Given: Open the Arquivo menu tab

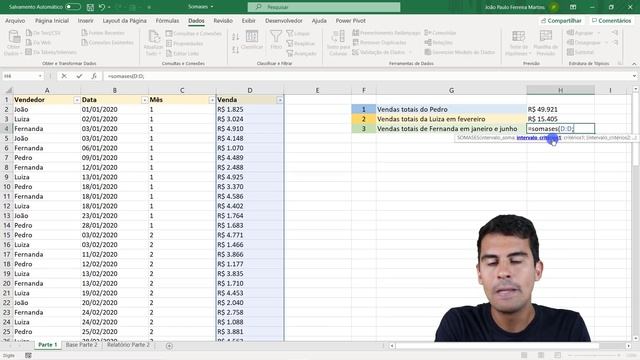Looking at the screenshot, I should point(15,20).
